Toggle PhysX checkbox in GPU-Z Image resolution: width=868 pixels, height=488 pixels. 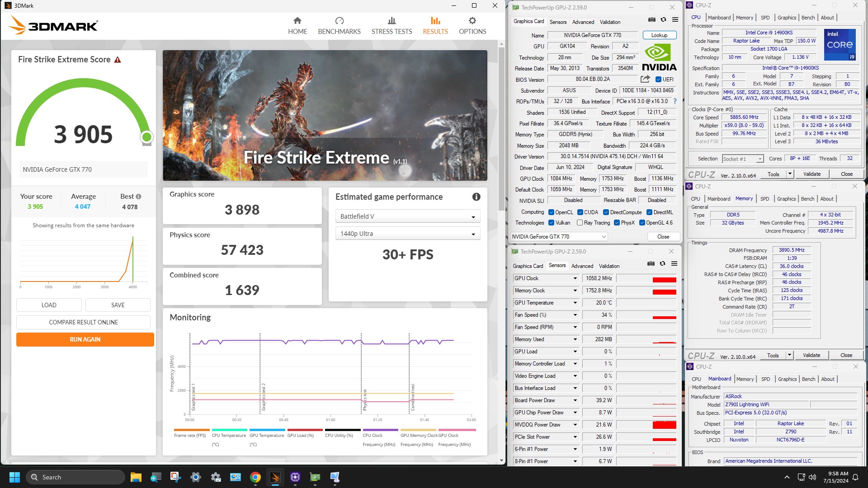coord(617,223)
